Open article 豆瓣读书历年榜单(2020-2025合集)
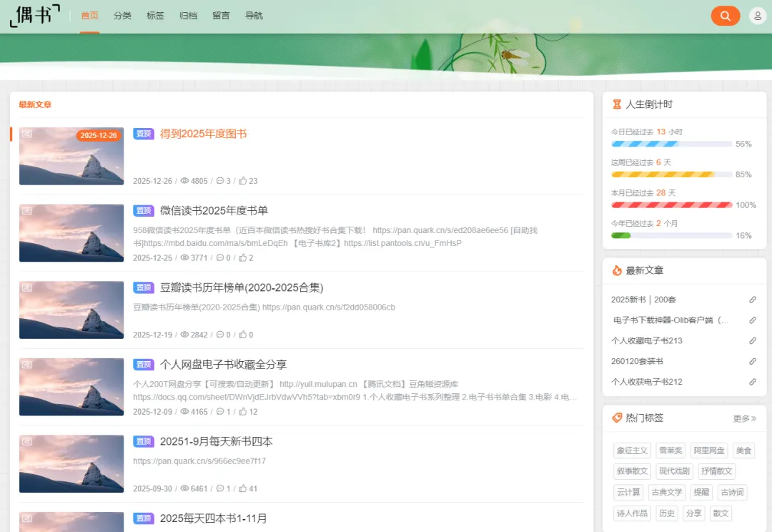Screen dimensions: 772x532 pyautogui.click(x=242, y=287)
